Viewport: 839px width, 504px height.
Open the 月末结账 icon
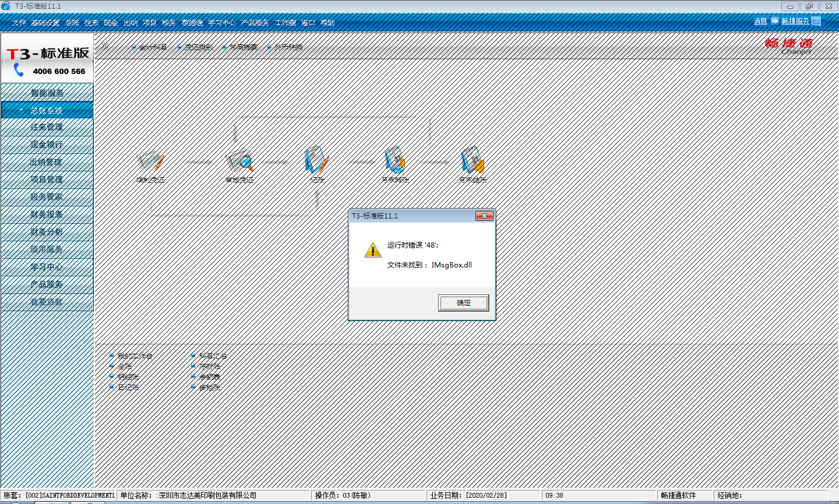click(x=472, y=160)
